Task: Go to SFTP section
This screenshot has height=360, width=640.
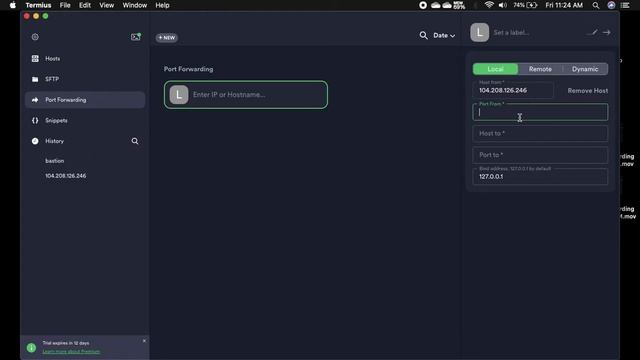Action: click(x=85, y=79)
